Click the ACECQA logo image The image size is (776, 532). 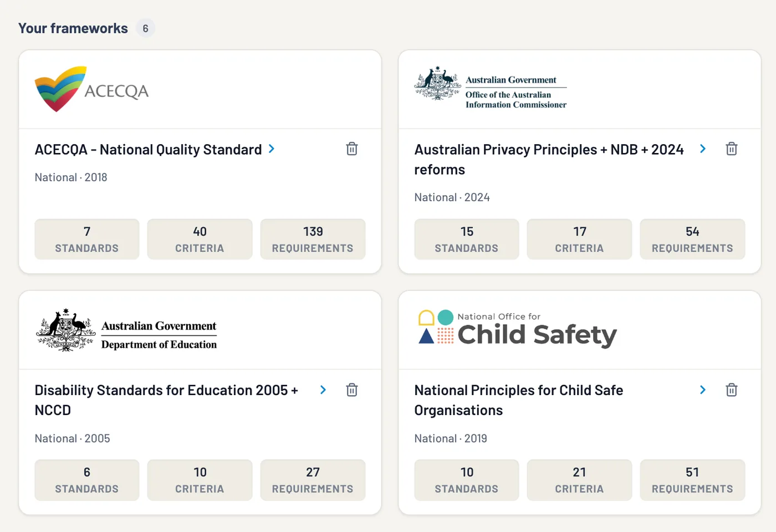pyautogui.click(x=91, y=89)
